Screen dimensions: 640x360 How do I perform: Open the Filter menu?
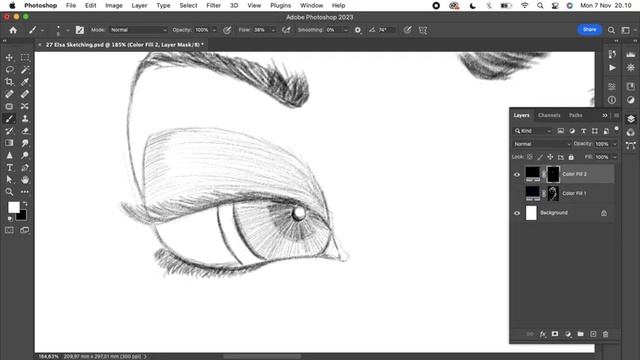pos(213,5)
